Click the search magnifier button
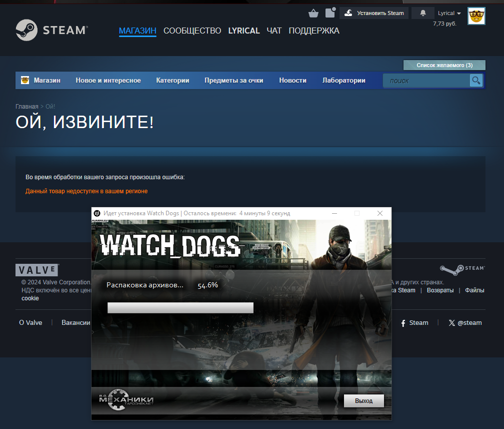 pyautogui.click(x=476, y=81)
